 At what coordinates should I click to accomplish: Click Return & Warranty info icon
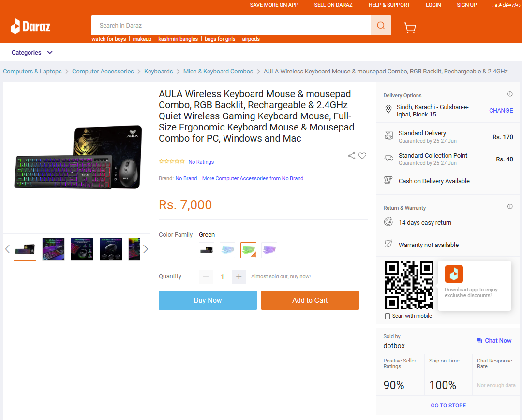coord(510,207)
